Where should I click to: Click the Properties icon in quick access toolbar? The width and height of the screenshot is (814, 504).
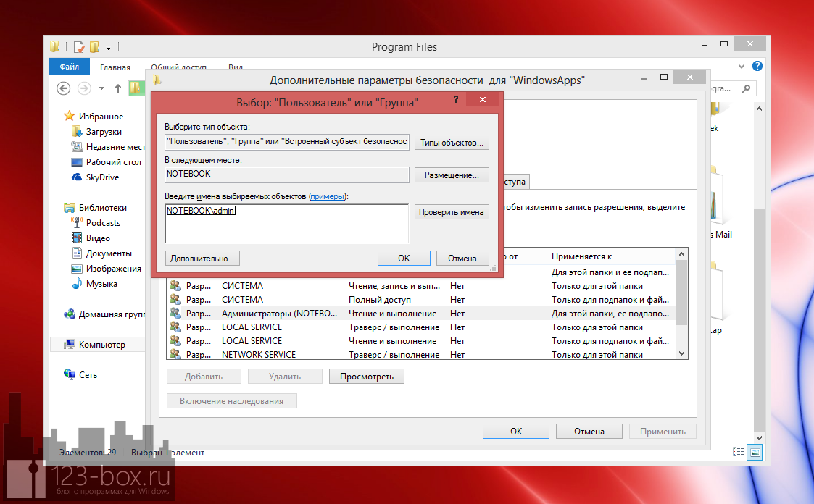tap(79, 47)
